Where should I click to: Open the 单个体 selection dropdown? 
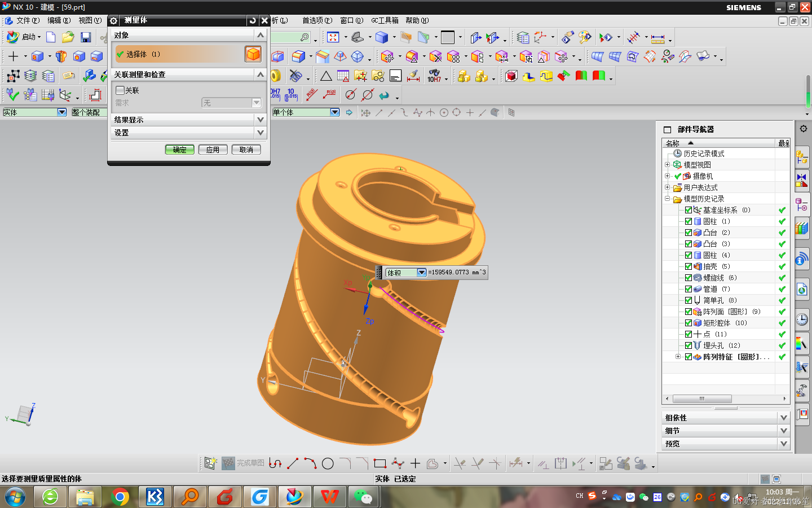point(335,112)
